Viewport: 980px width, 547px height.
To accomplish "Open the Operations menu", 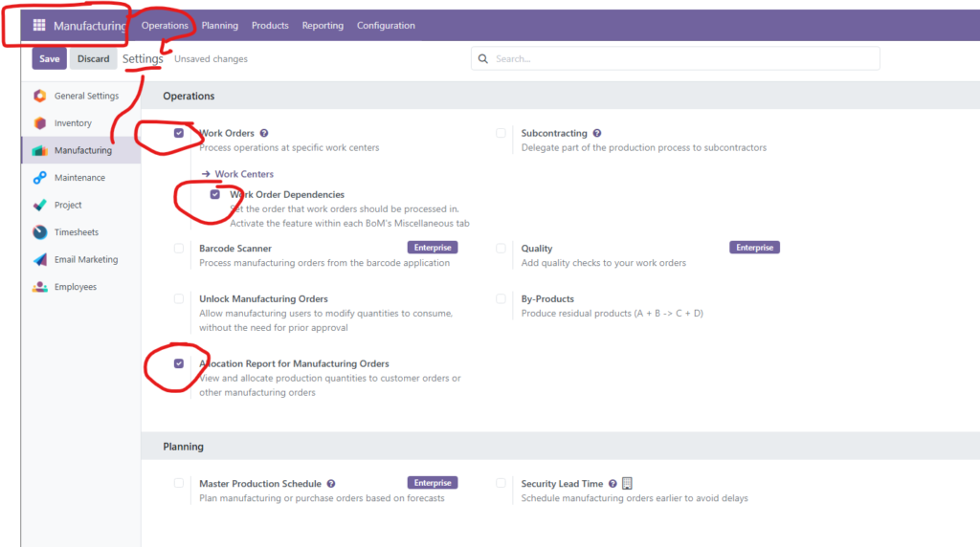I will pyautogui.click(x=165, y=26).
